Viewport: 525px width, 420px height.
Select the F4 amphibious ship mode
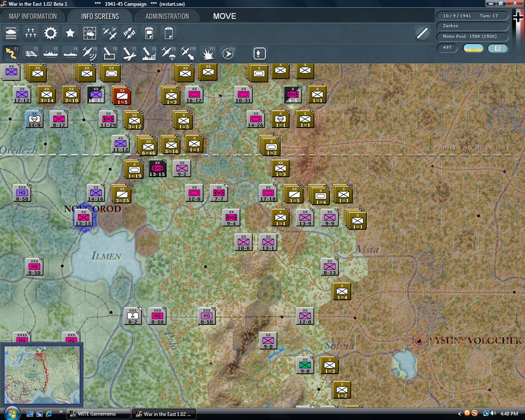70,53
